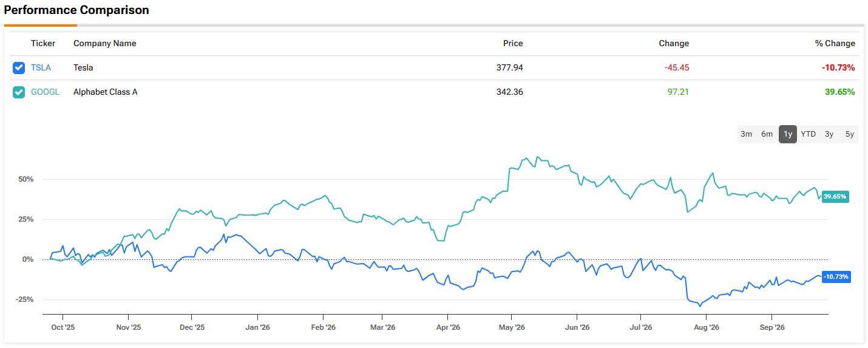Select the 5y time range
The image size is (868, 348).
pos(850,134)
